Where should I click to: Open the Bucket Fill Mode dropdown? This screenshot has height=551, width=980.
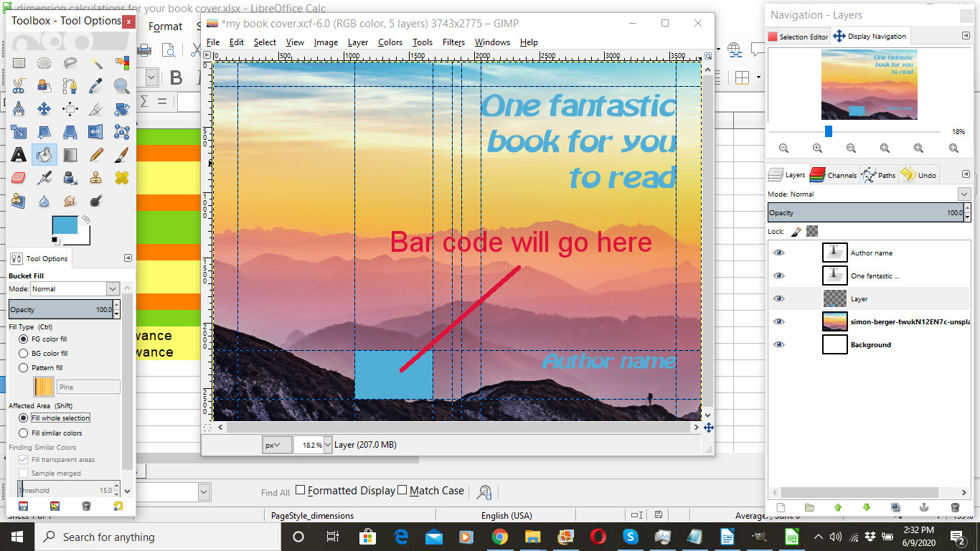tap(113, 288)
